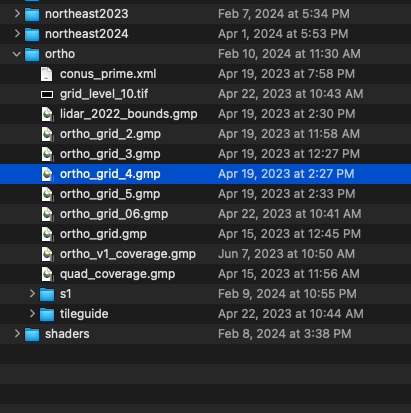Select ortho_v1_coverage.gmp file name
The height and width of the screenshot is (413, 411).
[128, 254]
